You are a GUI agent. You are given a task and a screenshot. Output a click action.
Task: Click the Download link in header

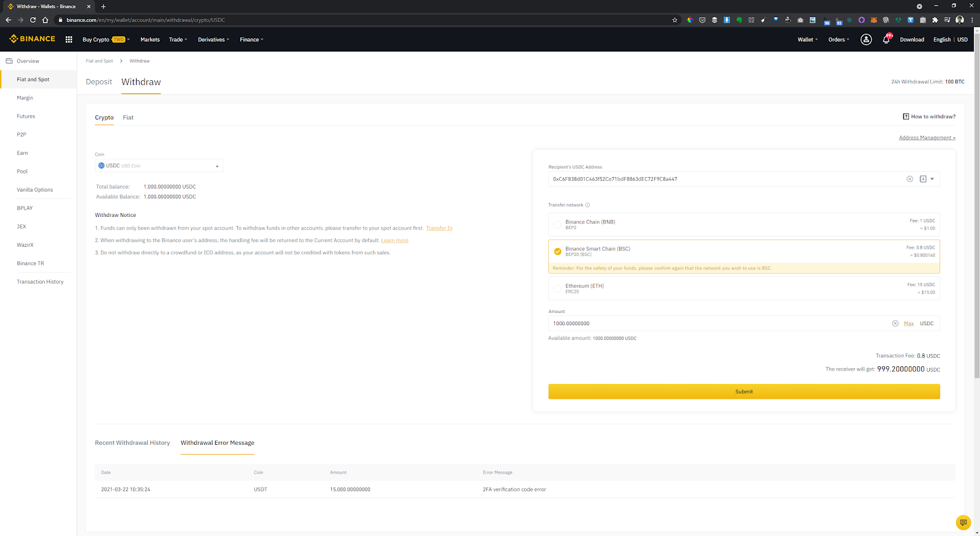[x=911, y=39]
